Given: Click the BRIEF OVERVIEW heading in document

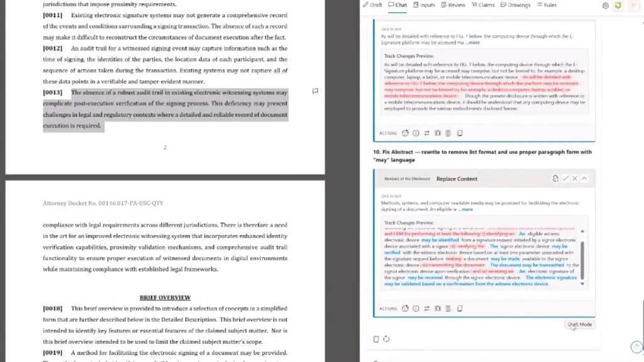Looking at the screenshot, I should [x=165, y=297].
